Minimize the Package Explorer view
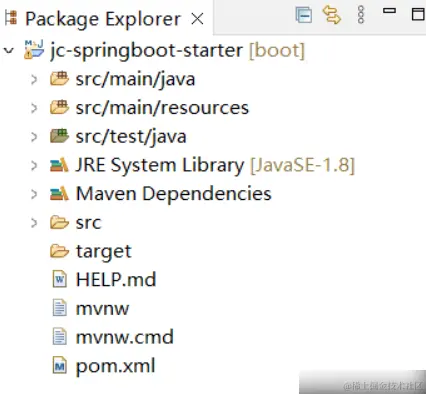Viewport: 426px width, 394px height. pyautogui.click(x=389, y=11)
